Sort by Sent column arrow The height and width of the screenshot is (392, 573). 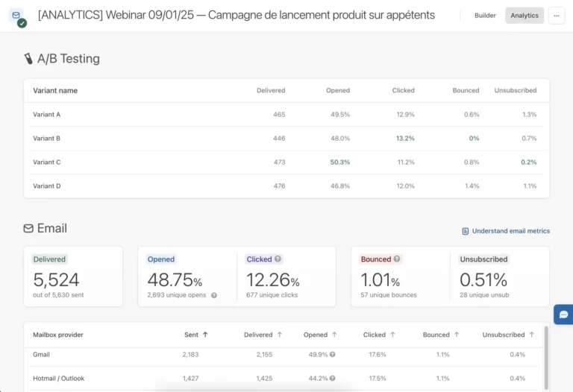click(x=205, y=335)
